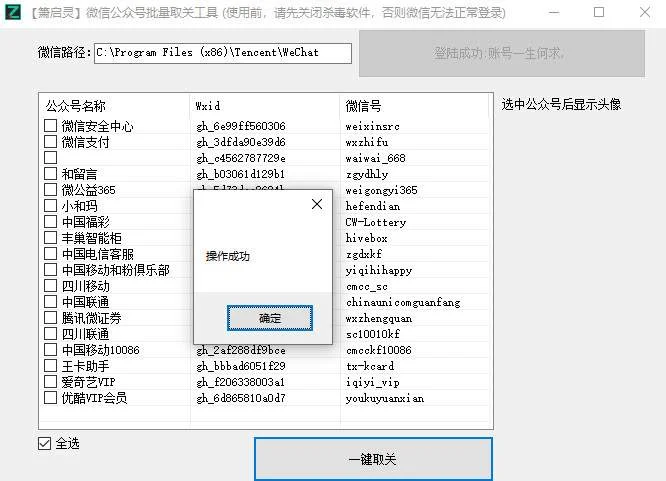Check the 爱奇艺VIP checkbox
The width and height of the screenshot is (666, 481).
click(x=51, y=382)
